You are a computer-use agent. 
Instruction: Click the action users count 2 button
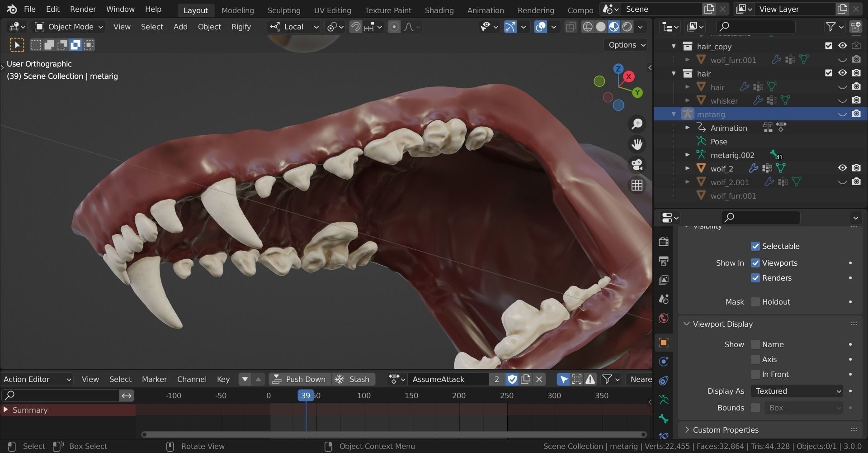point(496,379)
